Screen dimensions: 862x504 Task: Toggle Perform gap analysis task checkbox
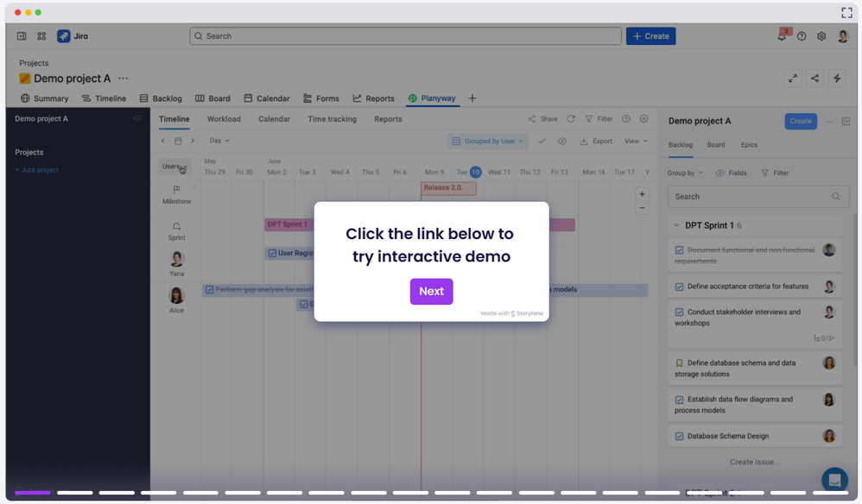coord(209,289)
